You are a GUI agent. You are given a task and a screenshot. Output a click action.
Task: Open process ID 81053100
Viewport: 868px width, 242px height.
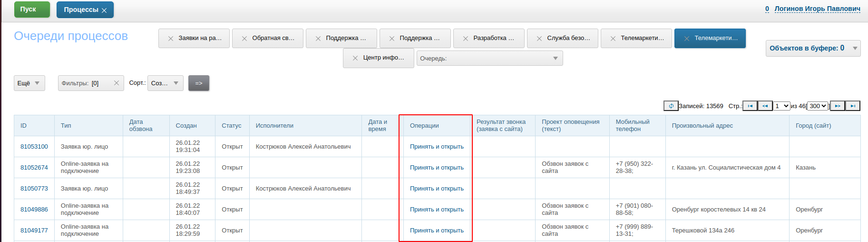tap(34, 147)
